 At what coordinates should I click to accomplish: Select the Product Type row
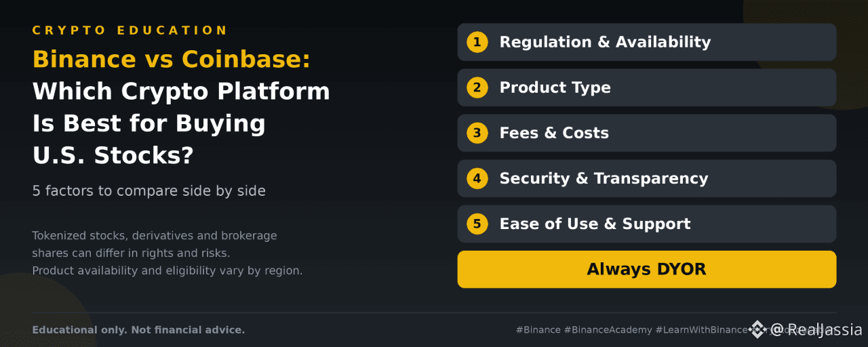647,87
